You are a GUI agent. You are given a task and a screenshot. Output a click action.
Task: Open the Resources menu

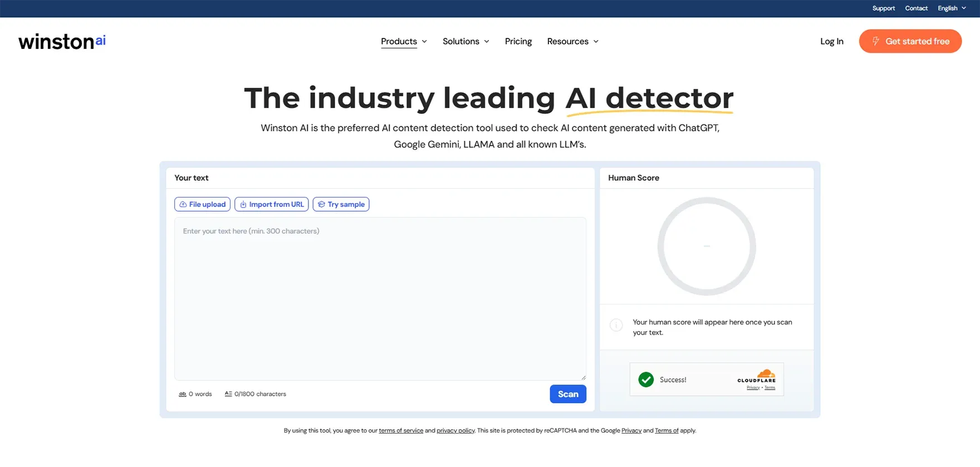567,41
